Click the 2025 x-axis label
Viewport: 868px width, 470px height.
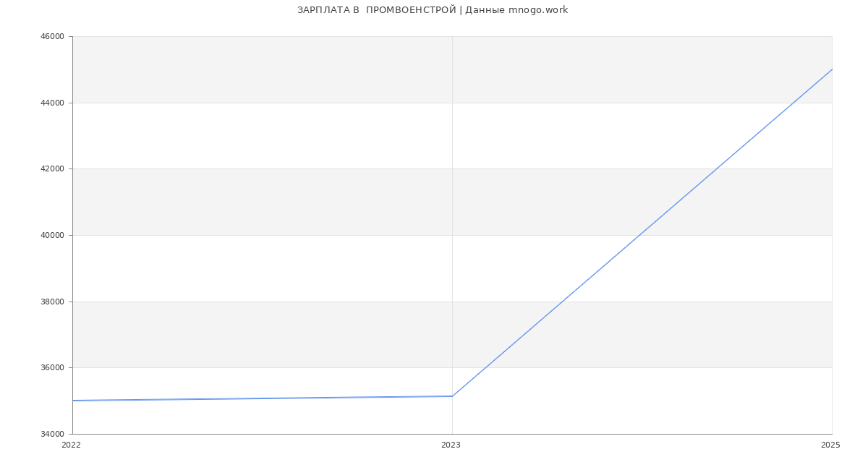click(830, 445)
